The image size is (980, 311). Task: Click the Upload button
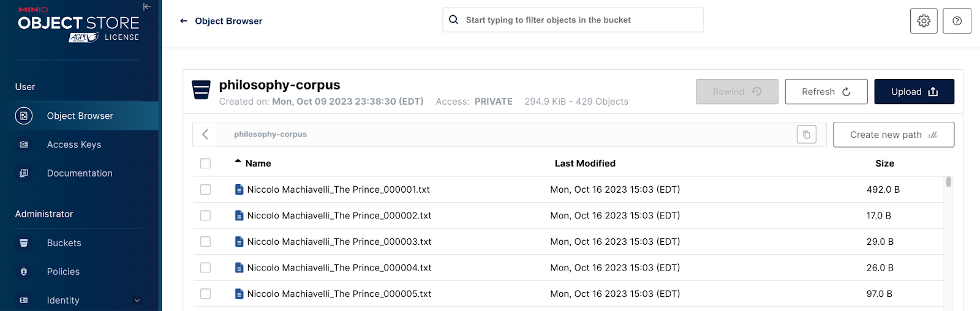pyautogui.click(x=914, y=92)
